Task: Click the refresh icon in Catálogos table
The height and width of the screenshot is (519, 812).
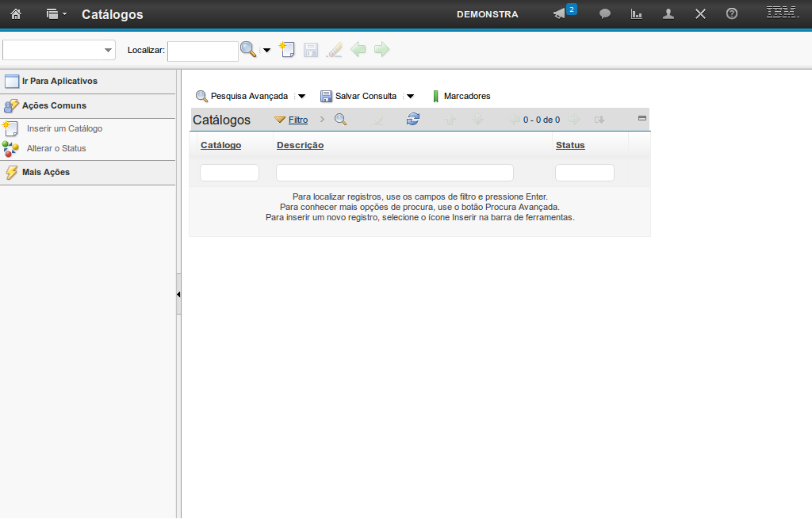Action: point(413,120)
